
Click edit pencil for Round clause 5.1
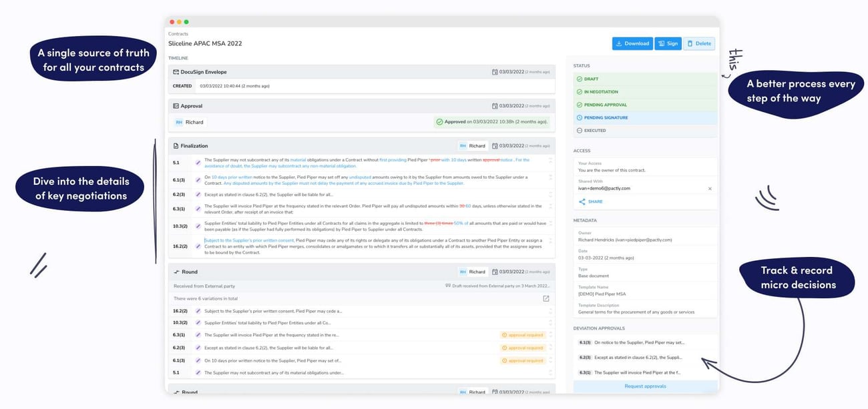(x=198, y=372)
